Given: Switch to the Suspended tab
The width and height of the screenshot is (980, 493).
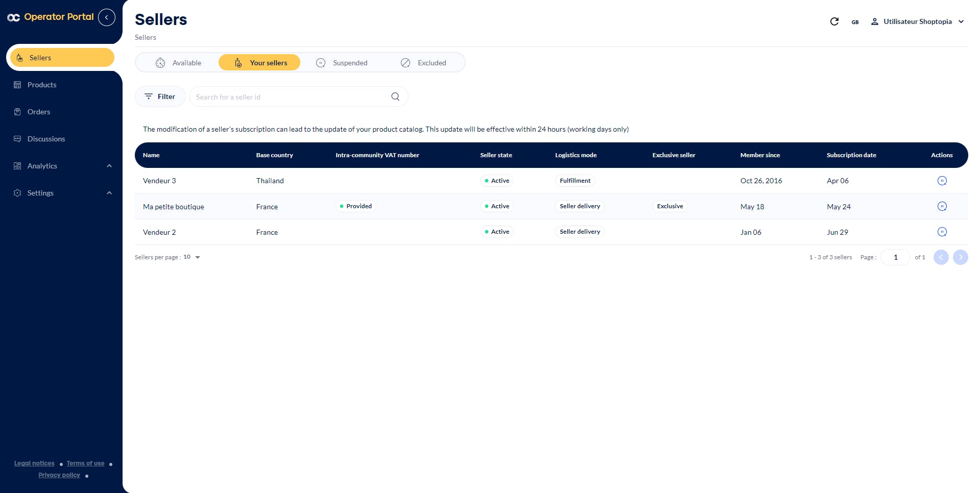Looking at the screenshot, I should point(342,63).
